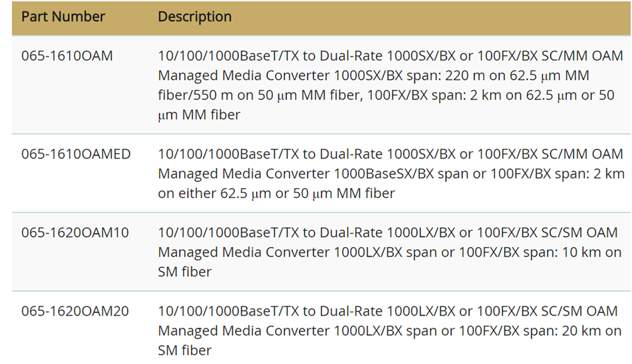Click the gold table header bar
Screen dimensions: 632x364
321,17
